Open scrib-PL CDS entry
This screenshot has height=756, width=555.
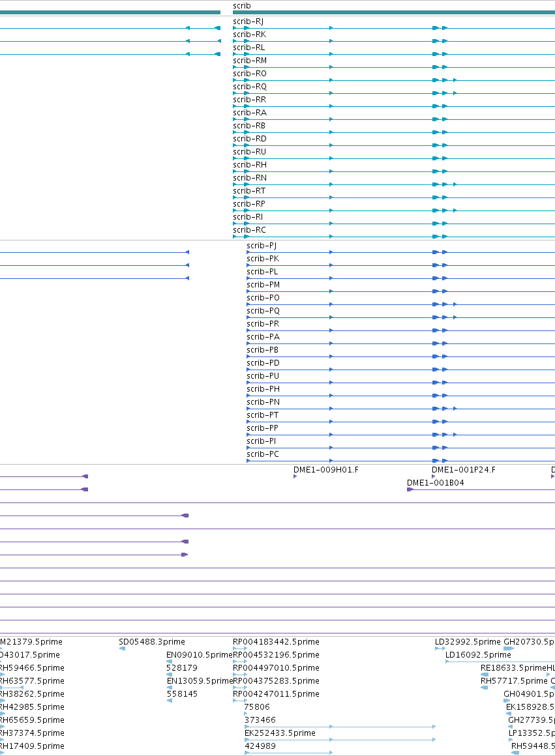coord(263,272)
